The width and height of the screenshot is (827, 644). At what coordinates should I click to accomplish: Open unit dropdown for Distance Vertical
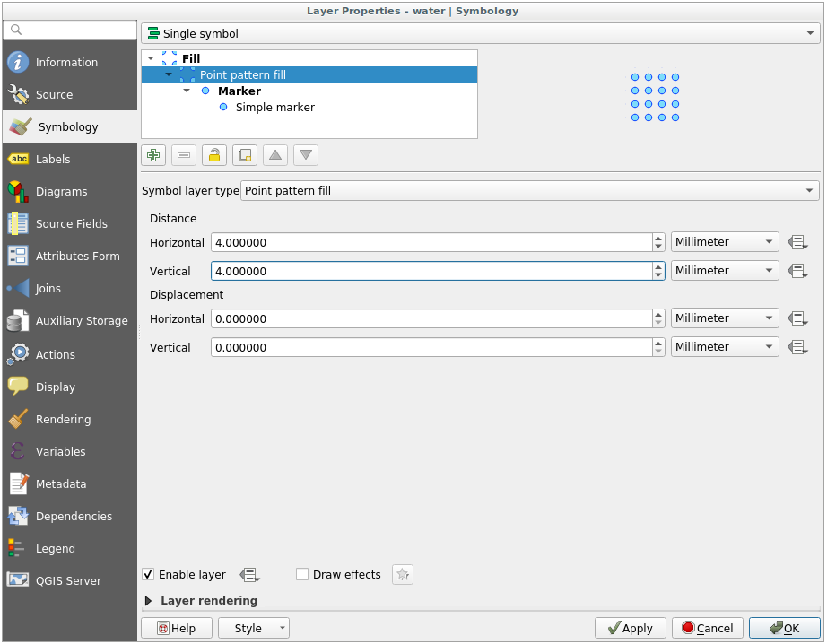(x=725, y=271)
